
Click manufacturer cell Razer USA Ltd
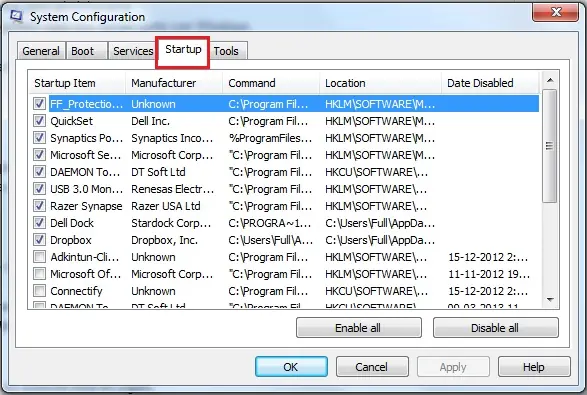tap(166, 206)
